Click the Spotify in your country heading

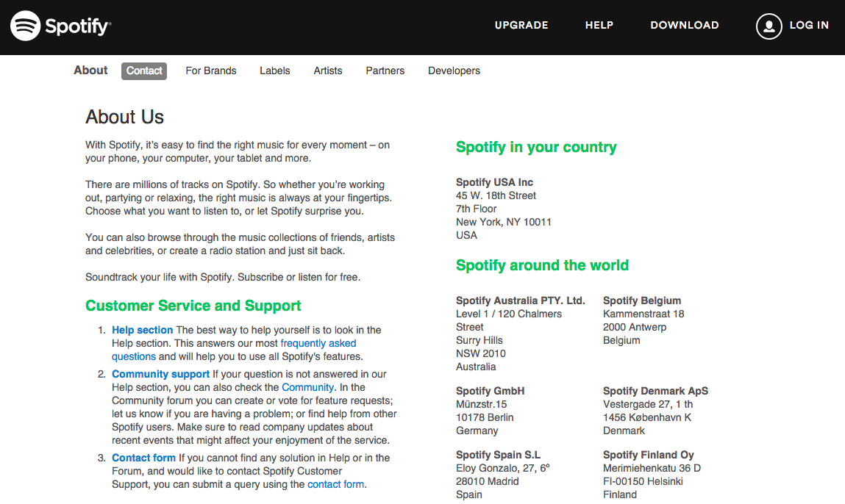click(536, 148)
